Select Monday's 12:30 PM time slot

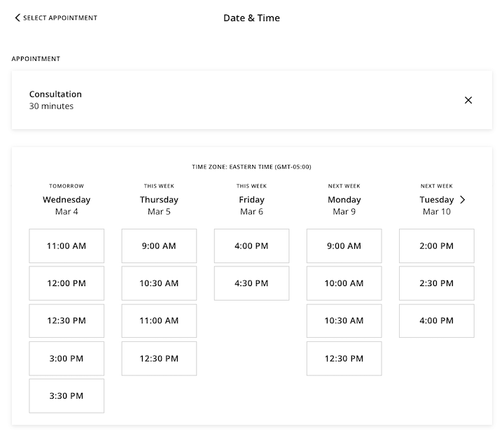pos(344,359)
